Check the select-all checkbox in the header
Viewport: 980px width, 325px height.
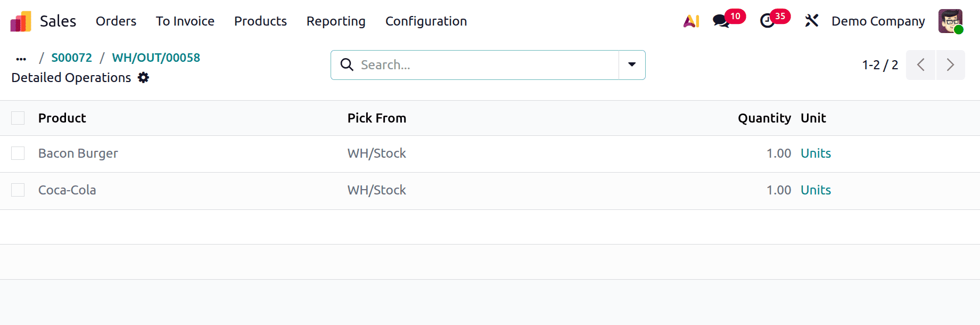click(18, 118)
